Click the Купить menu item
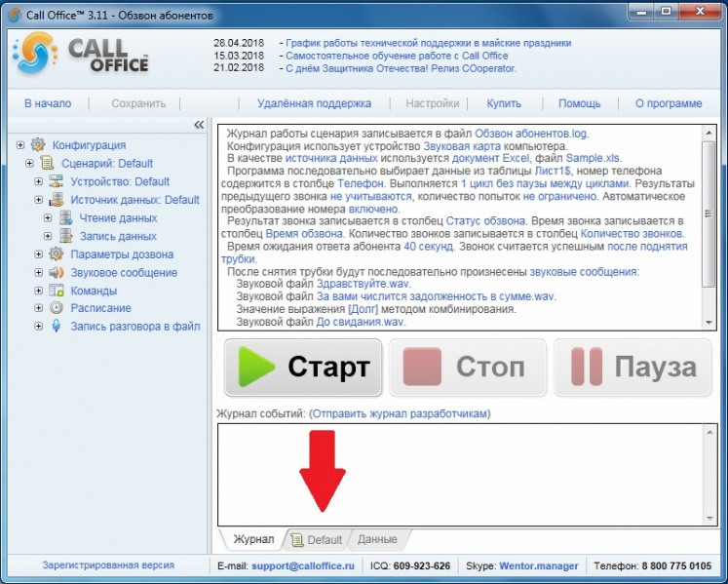The image size is (728, 584). [x=504, y=103]
